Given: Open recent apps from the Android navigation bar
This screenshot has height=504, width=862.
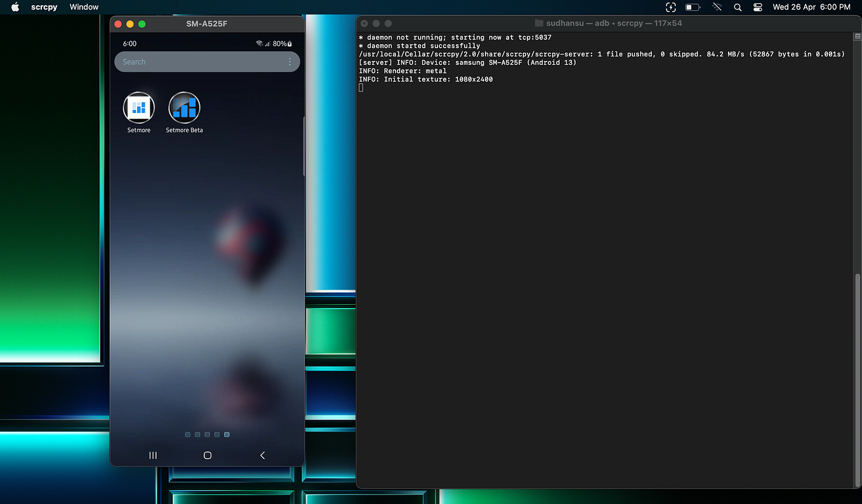Looking at the screenshot, I should [152, 455].
